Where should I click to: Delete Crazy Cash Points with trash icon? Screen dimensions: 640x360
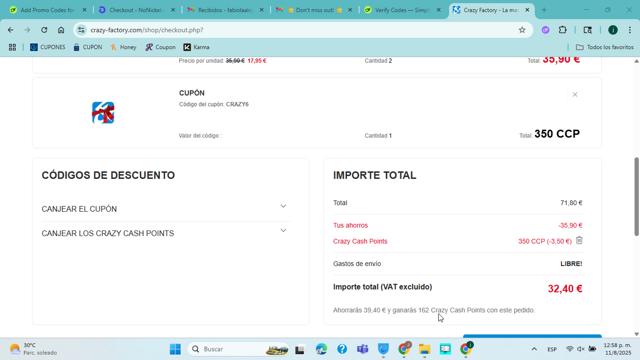click(579, 240)
